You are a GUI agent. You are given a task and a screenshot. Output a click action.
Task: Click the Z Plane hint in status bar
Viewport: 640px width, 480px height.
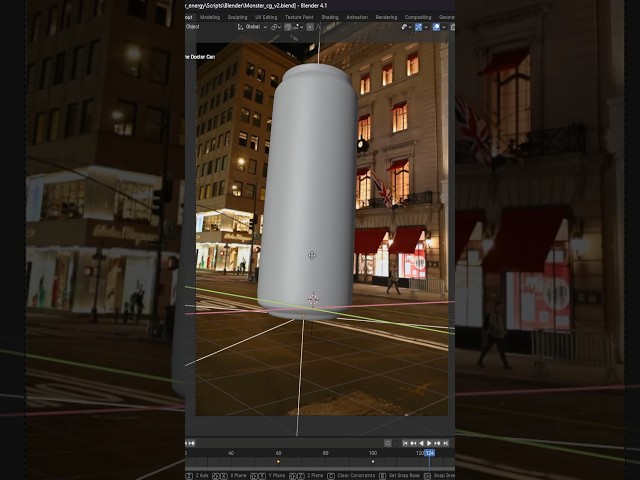(315, 476)
